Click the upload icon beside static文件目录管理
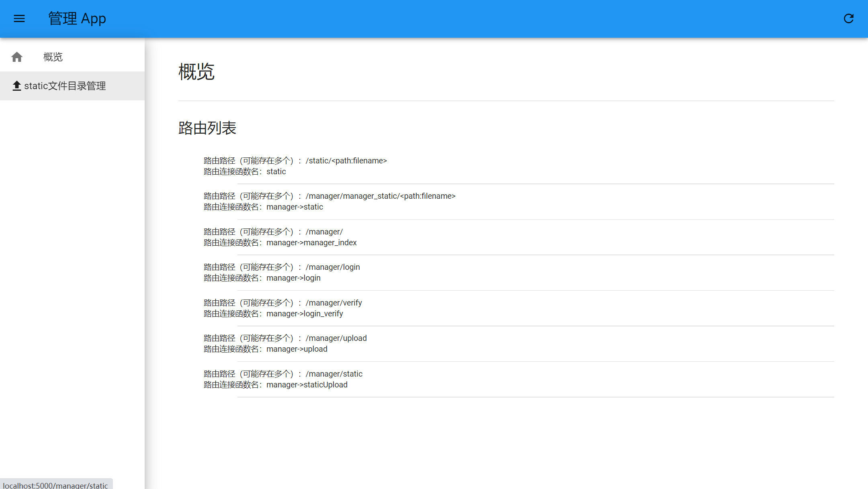The height and width of the screenshot is (489, 868). [17, 86]
